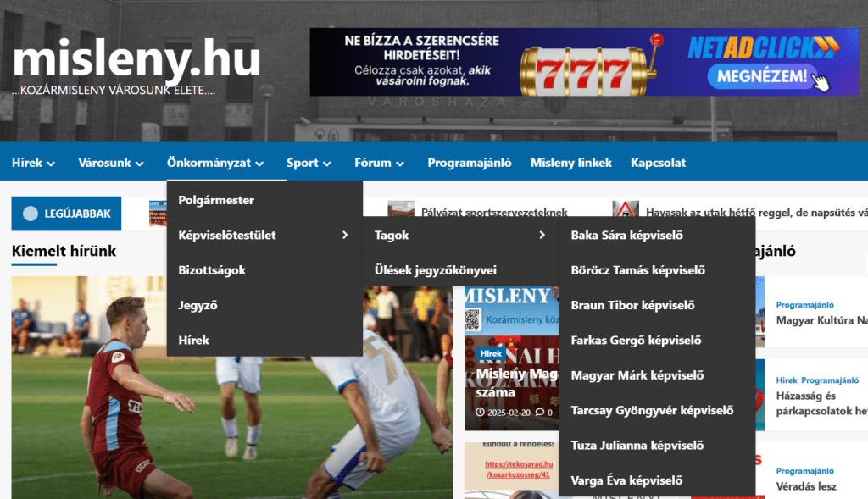Screen dimensions: 868x499
Task: Follow the tekosarad.hu kosarkozosseg link
Action: click(x=519, y=469)
